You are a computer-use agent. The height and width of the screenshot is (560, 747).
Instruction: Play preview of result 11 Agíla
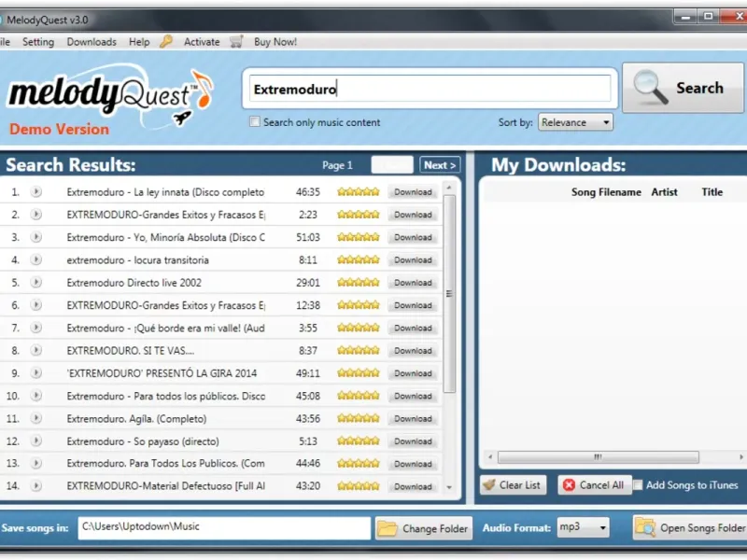pyautogui.click(x=36, y=418)
